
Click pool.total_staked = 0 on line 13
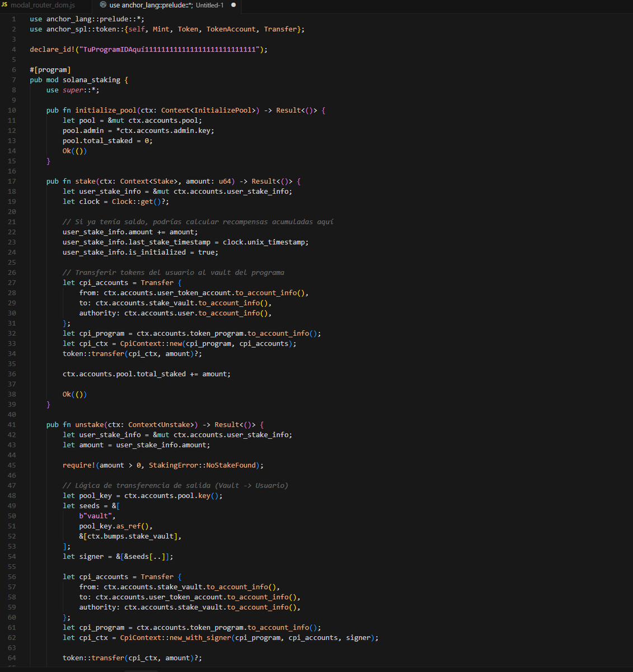(106, 141)
